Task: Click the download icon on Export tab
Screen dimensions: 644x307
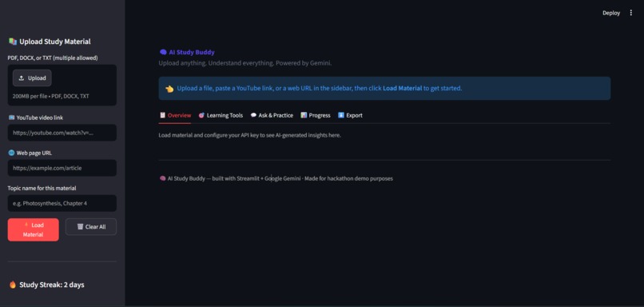Action: point(341,115)
